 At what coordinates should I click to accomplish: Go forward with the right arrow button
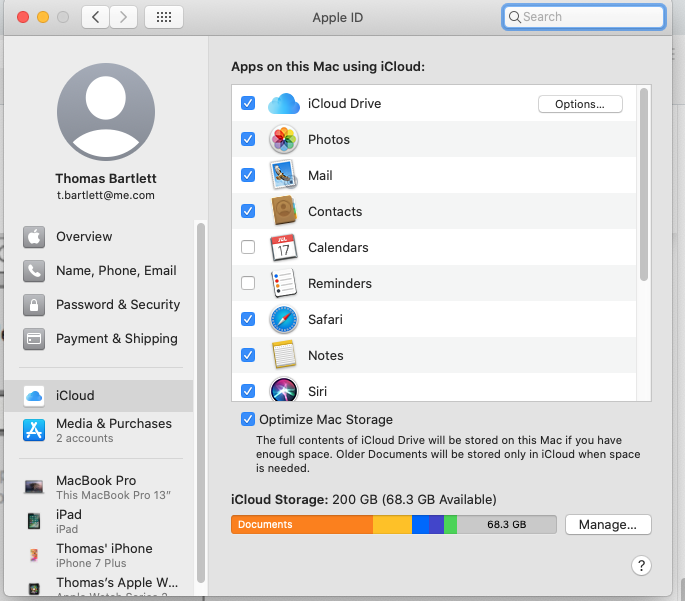pos(123,17)
